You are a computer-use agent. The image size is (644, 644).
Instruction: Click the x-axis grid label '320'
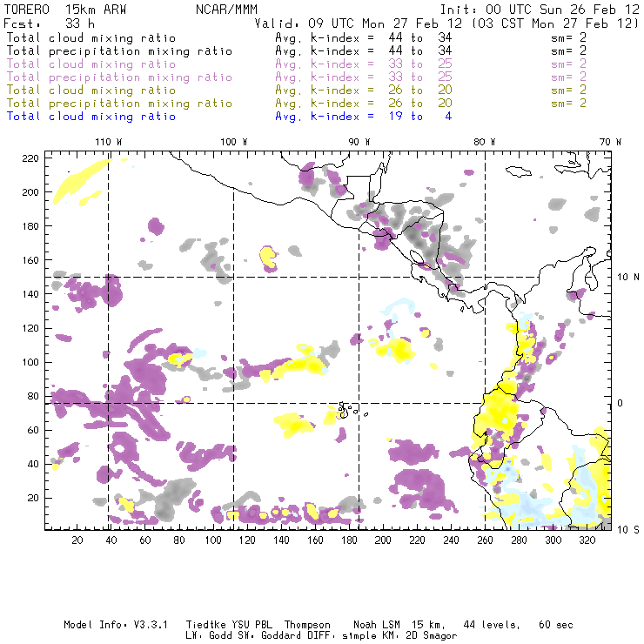(x=587, y=540)
